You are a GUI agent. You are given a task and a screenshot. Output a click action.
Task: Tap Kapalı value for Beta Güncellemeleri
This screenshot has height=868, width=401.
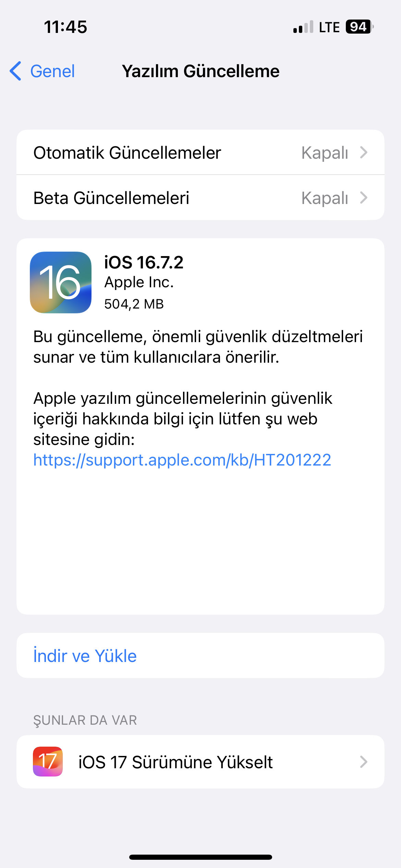coord(325,198)
